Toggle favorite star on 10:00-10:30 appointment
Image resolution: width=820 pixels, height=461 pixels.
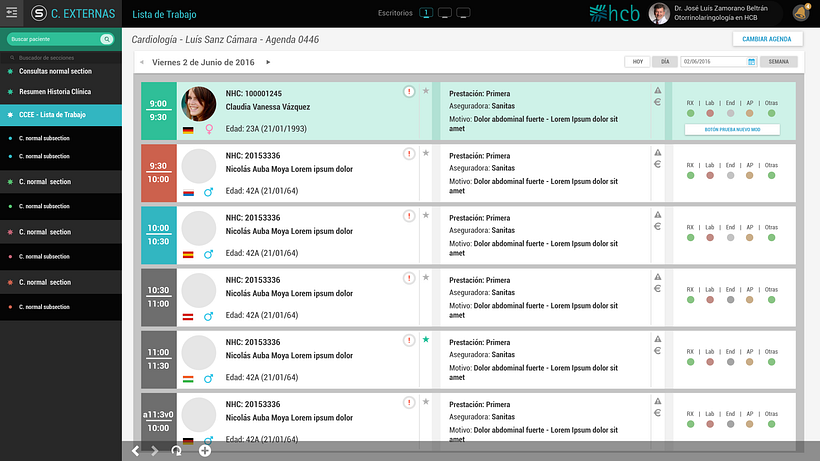[x=426, y=215]
